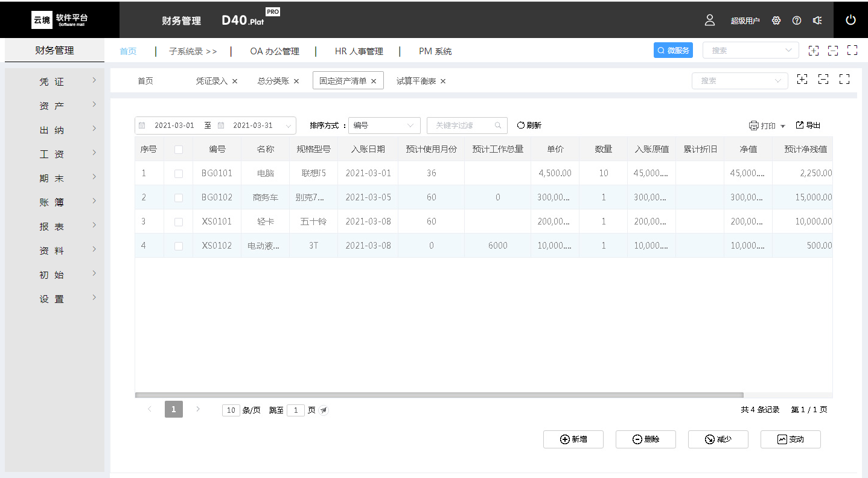Image resolution: width=868 pixels, height=478 pixels.
Task: Click fullscreen icon in tab bar
Action: (844, 79)
